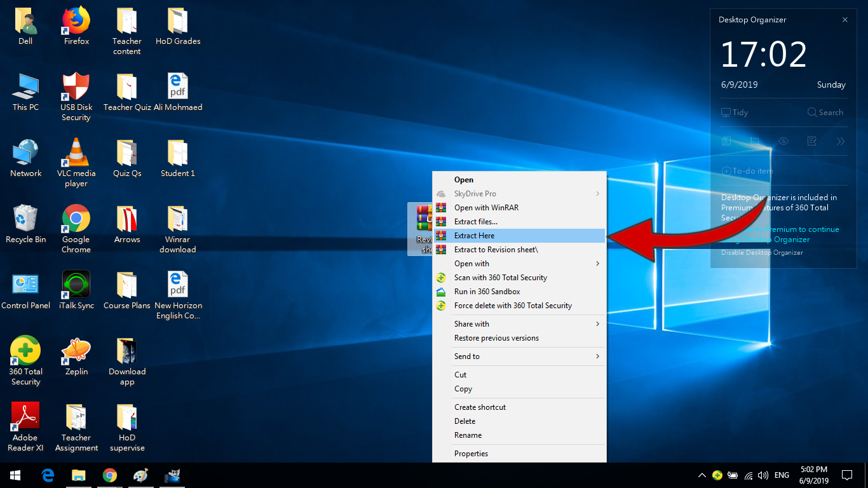Choose Run in 360 Sandbox
This screenshot has width=868, height=488.
click(519, 292)
